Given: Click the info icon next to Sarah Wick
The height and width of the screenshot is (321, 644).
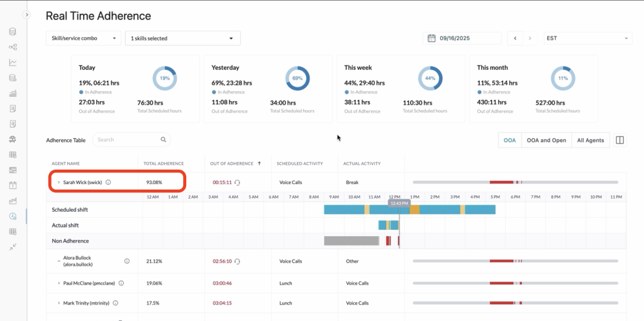Looking at the screenshot, I should pos(108,182).
